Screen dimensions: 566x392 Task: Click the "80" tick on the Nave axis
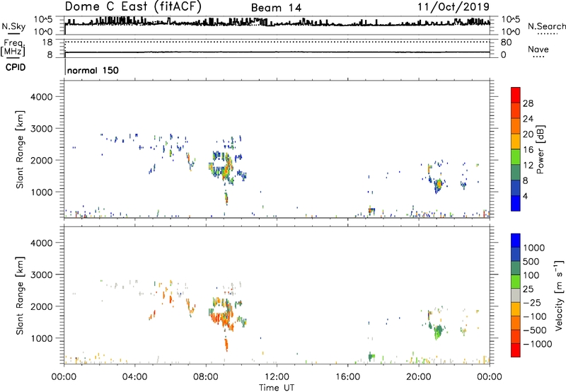[506, 42]
